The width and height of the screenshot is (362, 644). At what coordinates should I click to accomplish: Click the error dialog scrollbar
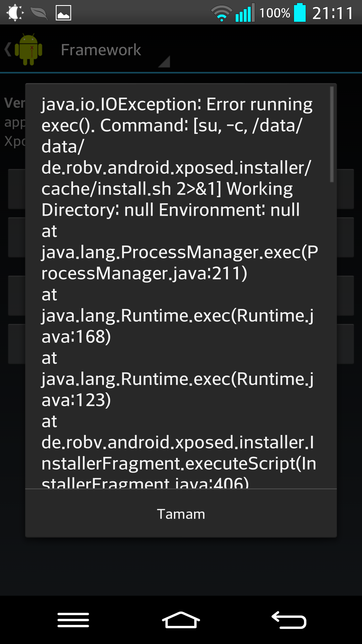(331, 134)
